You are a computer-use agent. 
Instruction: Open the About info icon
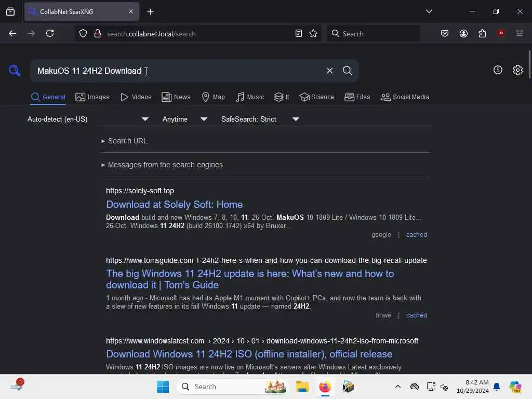click(498, 70)
